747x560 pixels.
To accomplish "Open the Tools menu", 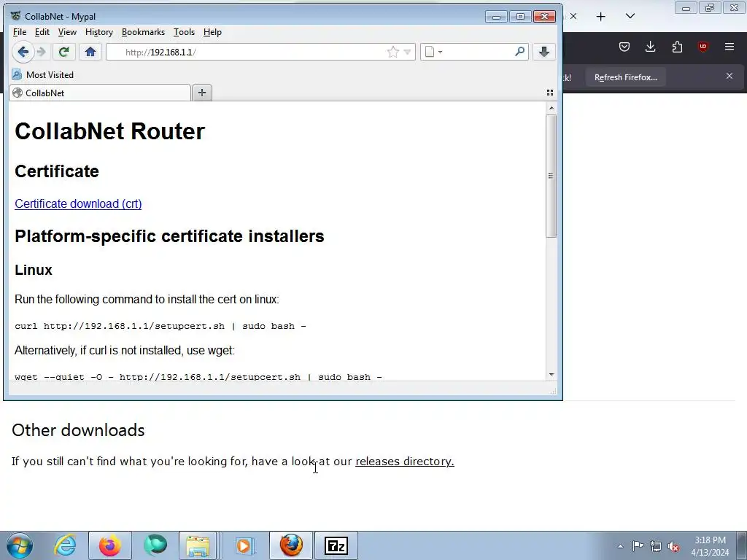I will pos(184,32).
